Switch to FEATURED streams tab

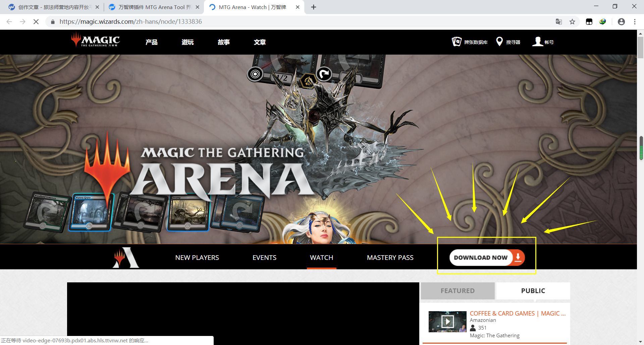[458, 291]
